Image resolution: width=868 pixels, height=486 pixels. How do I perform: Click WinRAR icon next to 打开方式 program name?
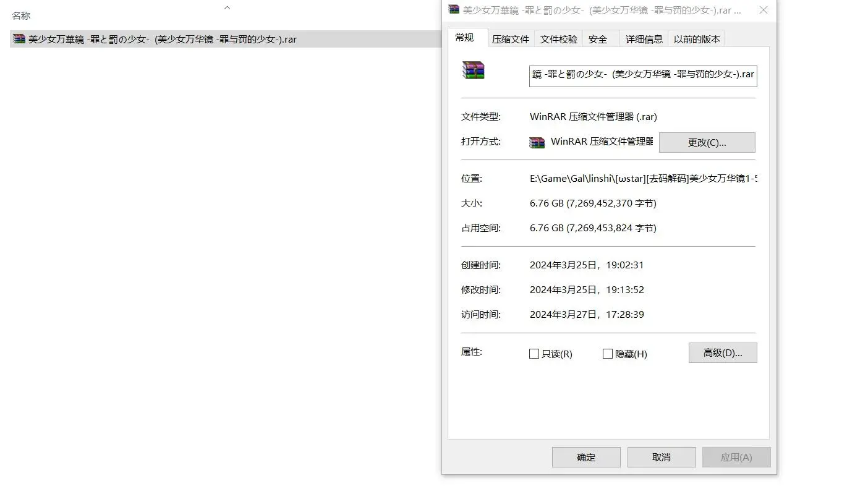(x=537, y=142)
